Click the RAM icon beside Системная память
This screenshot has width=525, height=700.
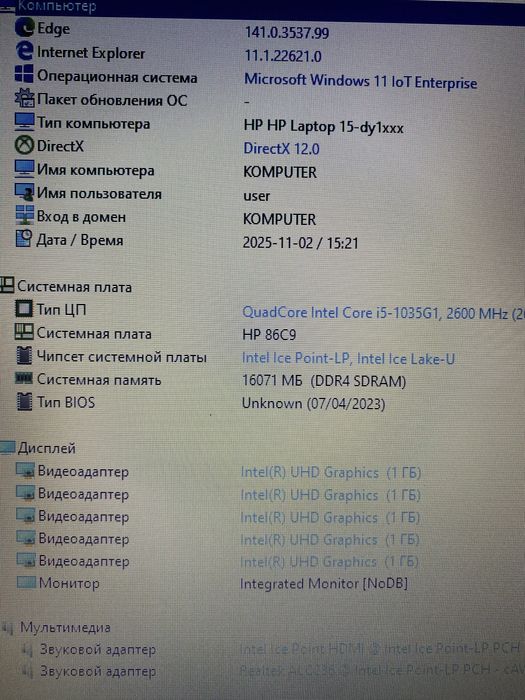coord(24,379)
